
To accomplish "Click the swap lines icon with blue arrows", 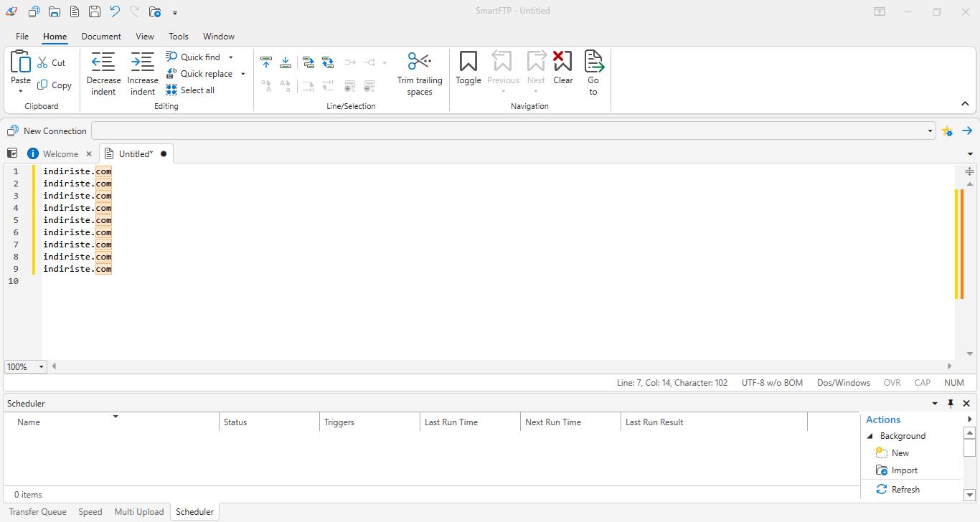I will (x=328, y=63).
